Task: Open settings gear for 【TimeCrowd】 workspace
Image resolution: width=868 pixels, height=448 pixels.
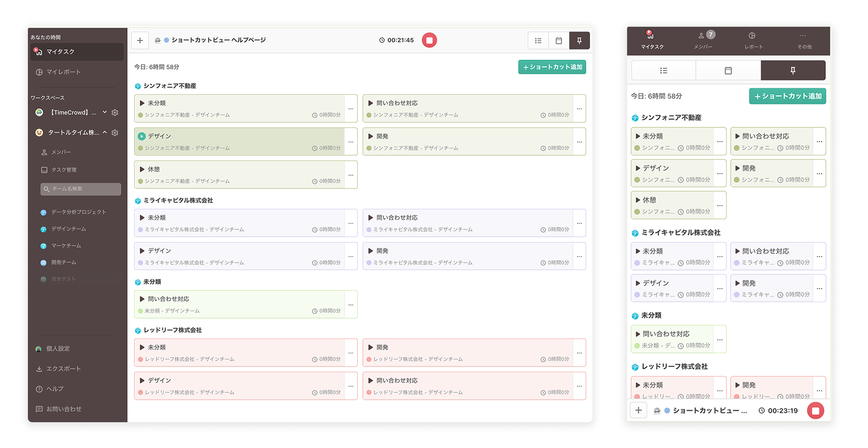Action: pyautogui.click(x=115, y=113)
